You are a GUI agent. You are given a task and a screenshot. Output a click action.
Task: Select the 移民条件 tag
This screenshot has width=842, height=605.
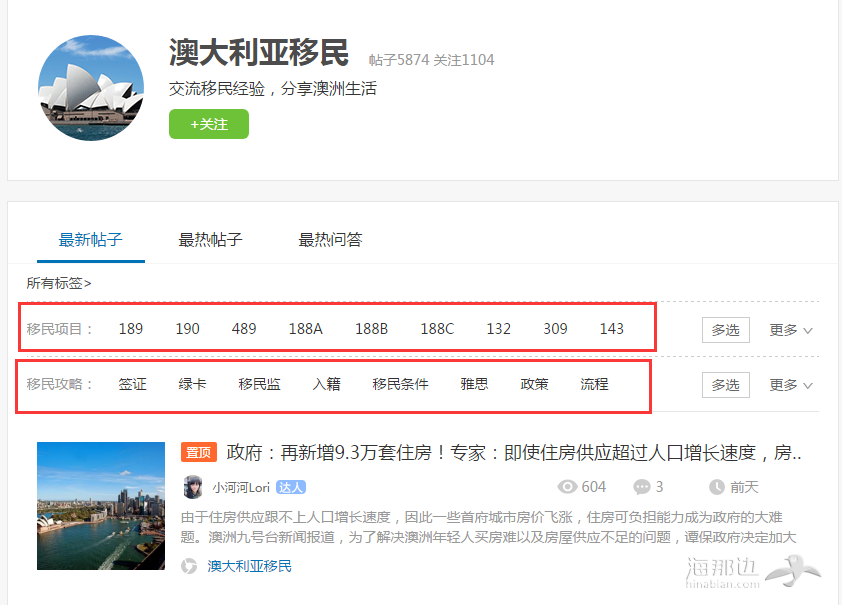401,384
